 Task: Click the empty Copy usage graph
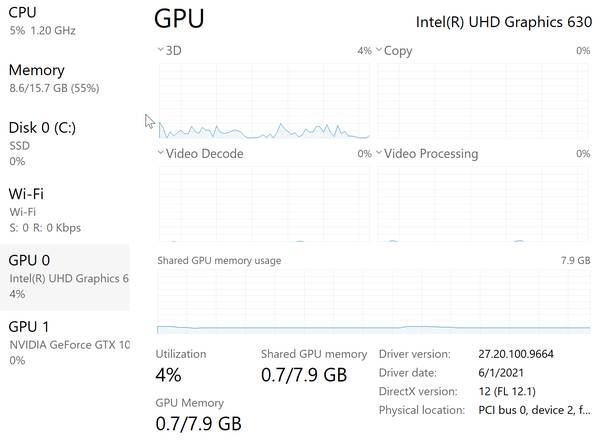point(483,100)
